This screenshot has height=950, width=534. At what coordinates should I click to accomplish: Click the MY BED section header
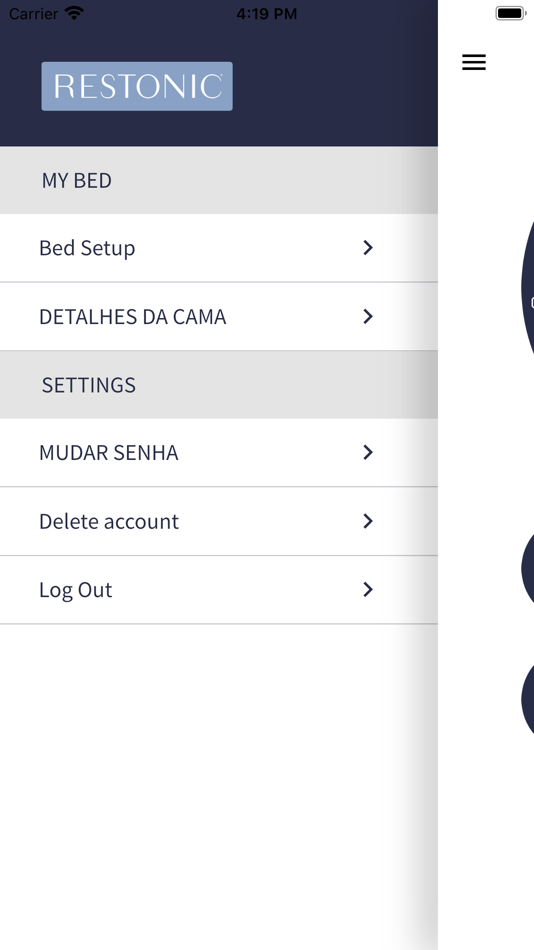[219, 180]
